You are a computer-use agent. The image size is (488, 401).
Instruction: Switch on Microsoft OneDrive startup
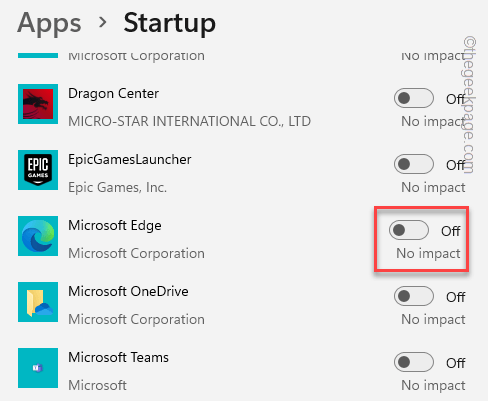[x=414, y=296]
